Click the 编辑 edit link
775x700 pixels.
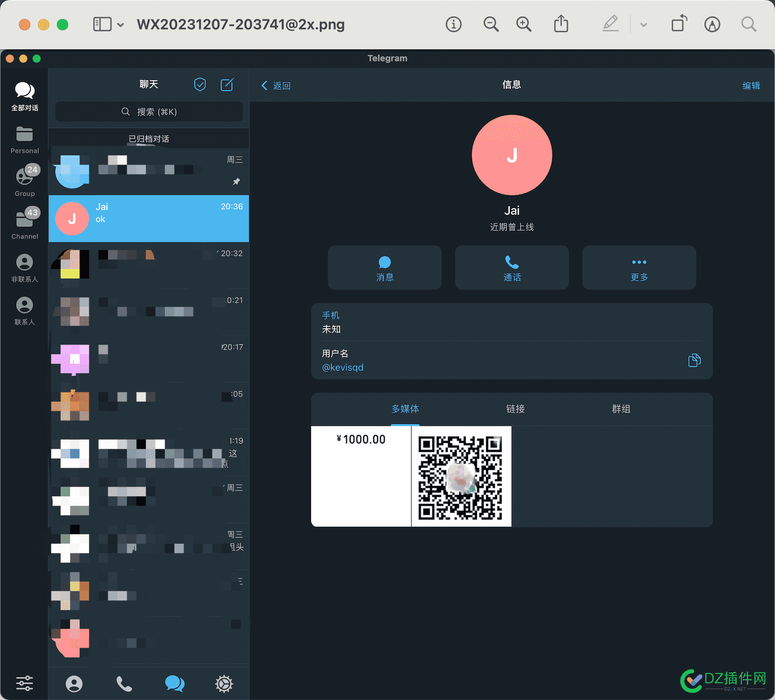click(x=751, y=85)
